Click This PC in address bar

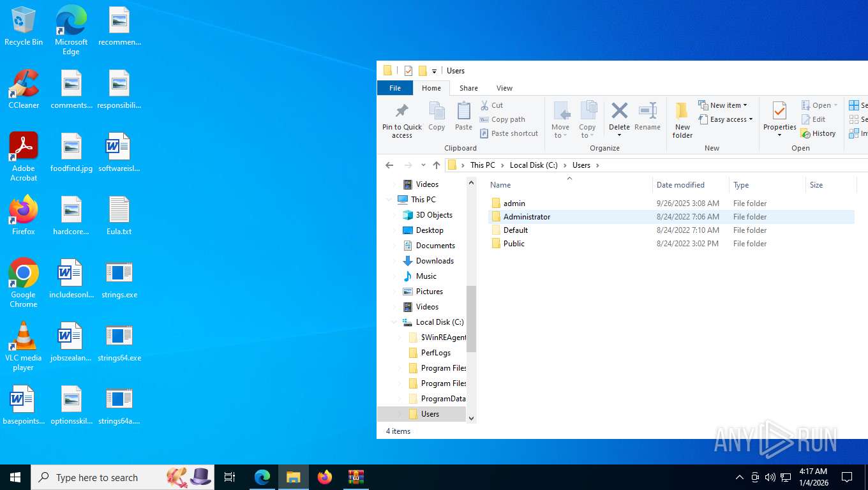pyautogui.click(x=483, y=165)
